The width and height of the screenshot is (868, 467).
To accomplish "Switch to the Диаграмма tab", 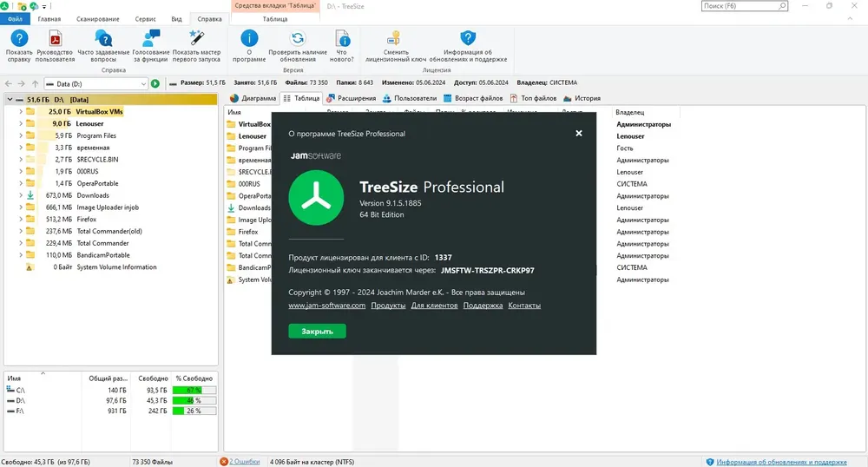I will point(253,98).
